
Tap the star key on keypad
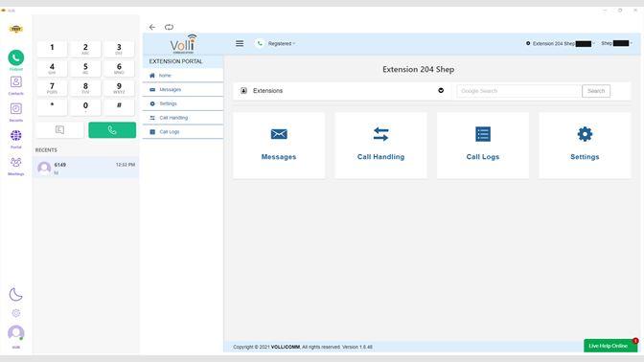pos(52,106)
